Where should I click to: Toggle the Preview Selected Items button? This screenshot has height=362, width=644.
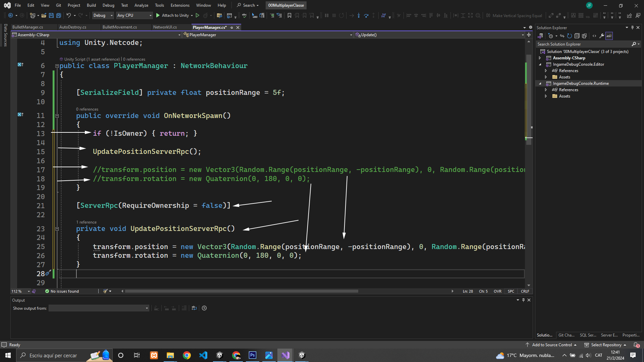click(x=609, y=36)
